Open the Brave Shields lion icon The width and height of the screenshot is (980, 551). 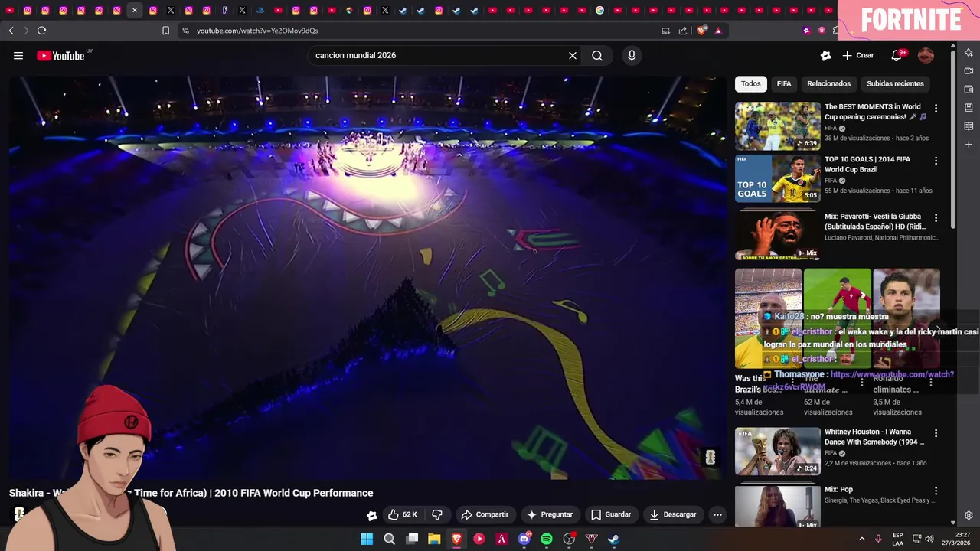tap(701, 31)
